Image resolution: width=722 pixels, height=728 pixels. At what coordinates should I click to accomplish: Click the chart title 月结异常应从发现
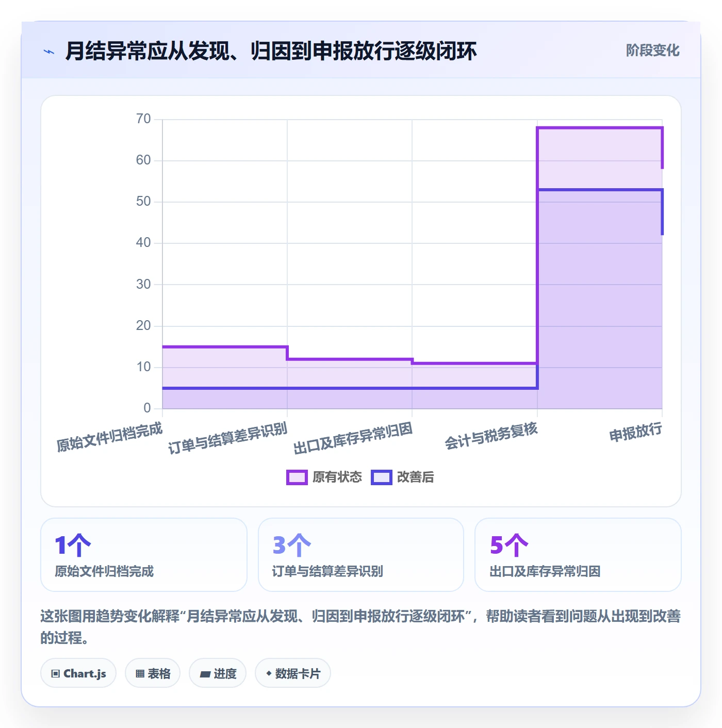271,51
